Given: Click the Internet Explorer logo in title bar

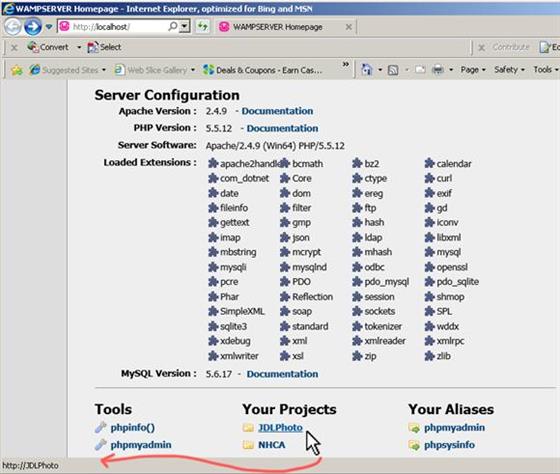Looking at the screenshot, I should point(8,8).
